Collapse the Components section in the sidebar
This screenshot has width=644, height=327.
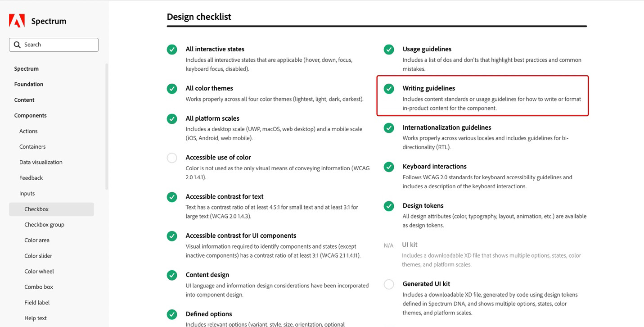click(30, 115)
